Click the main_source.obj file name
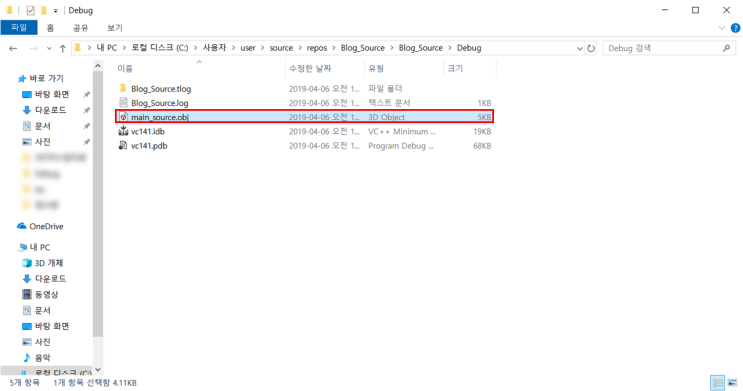 tap(160, 117)
